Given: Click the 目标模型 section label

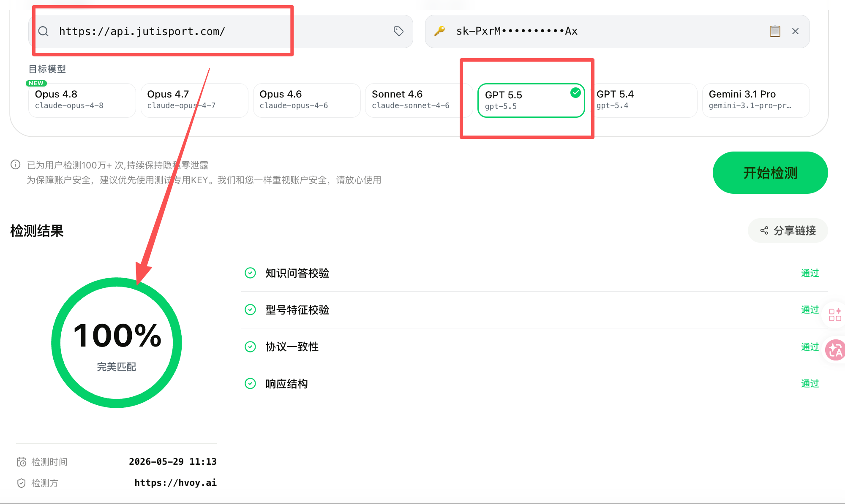Looking at the screenshot, I should pos(47,69).
